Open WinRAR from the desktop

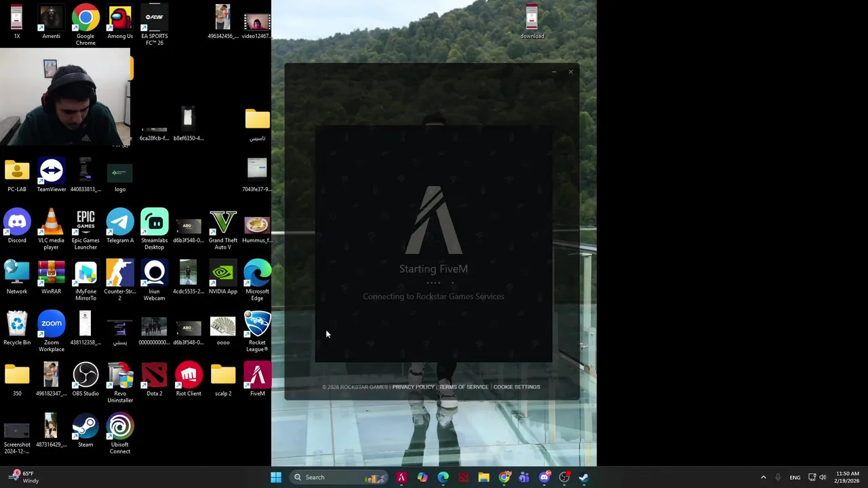[x=52, y=277]
